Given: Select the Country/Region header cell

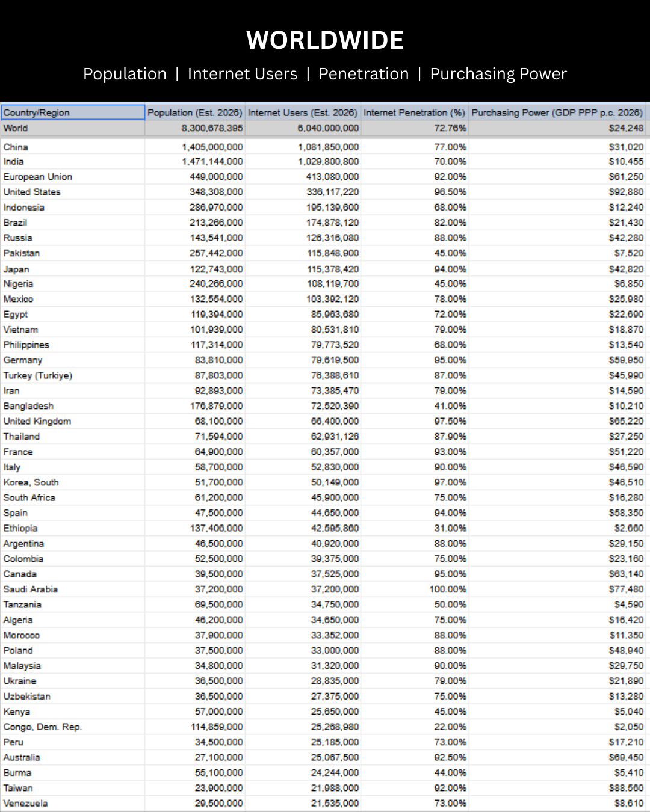Looking at the screenshot, I should click(x=72, y=112).
